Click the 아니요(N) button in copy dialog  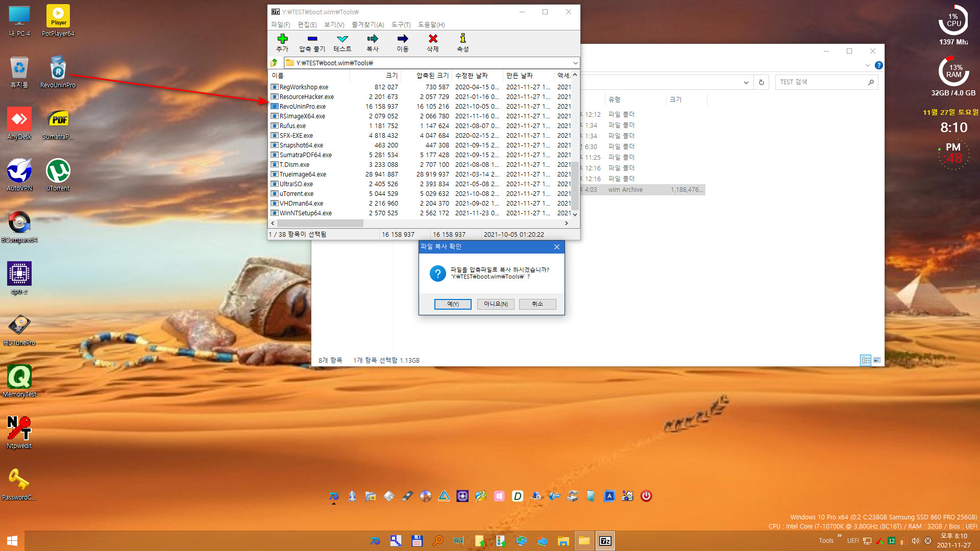(x=496, y=304)
